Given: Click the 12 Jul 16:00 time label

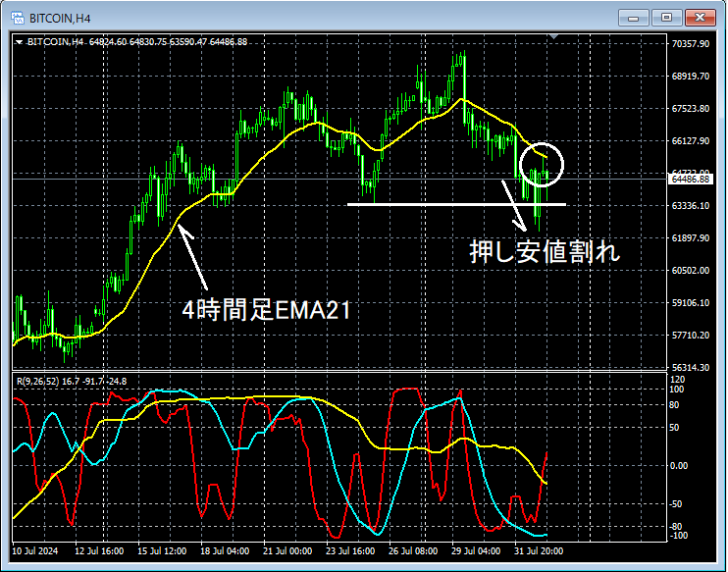Looking at the screenshot, I should [99, 551].
